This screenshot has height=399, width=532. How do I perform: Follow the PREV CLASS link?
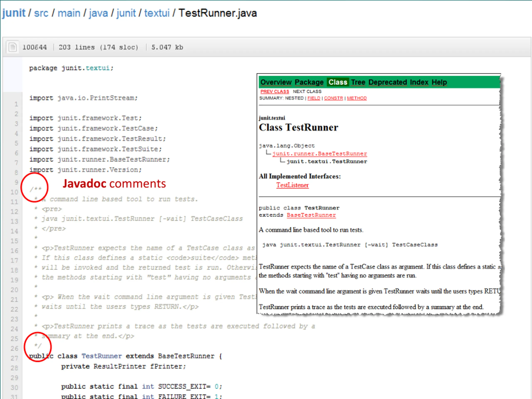tap(275, 92)
